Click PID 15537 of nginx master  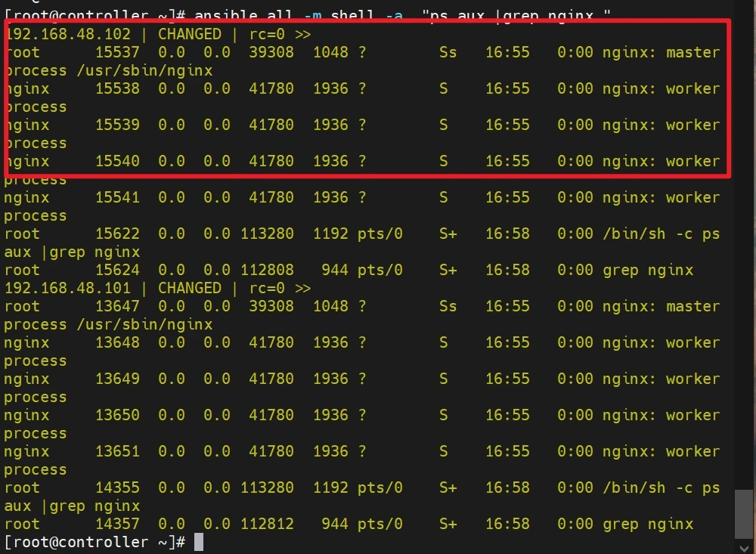click(117, 52)
